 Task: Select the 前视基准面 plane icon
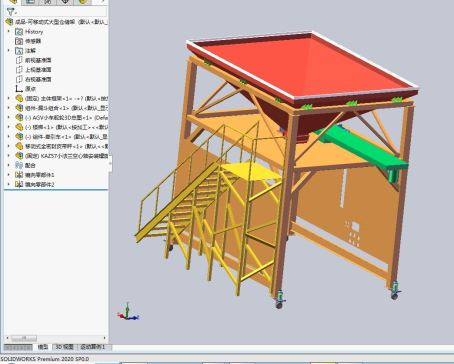[x=19, y=60]
